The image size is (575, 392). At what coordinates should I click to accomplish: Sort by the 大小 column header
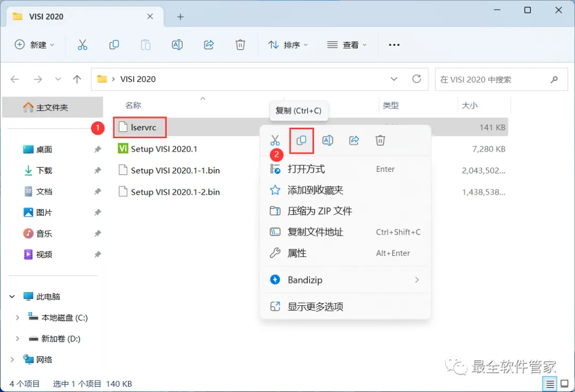click(470, 105)
